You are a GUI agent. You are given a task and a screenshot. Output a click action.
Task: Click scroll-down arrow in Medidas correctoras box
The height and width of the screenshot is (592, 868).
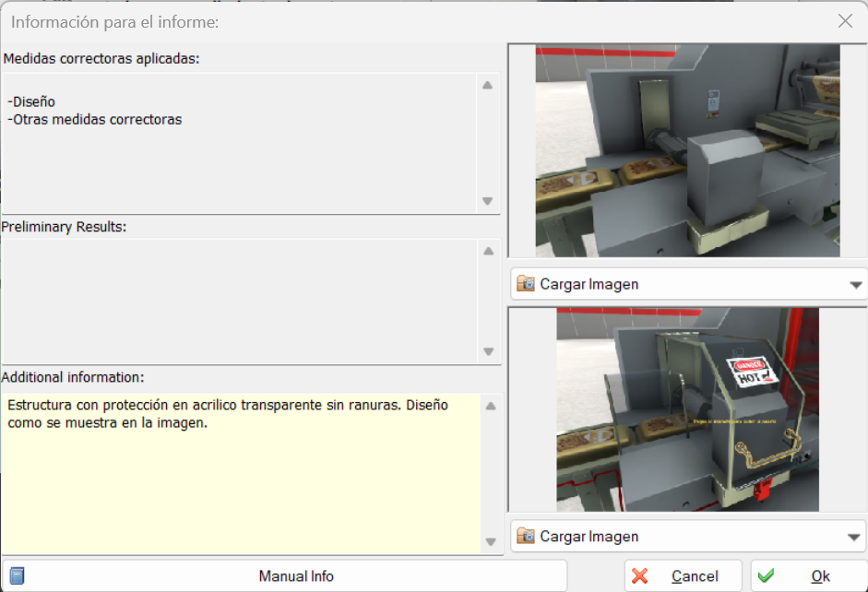click(x=487, y=201)
